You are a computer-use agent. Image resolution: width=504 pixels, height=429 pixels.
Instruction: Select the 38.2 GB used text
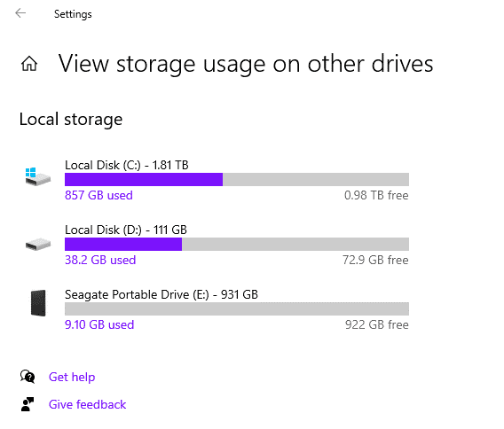tap(100, 260)
